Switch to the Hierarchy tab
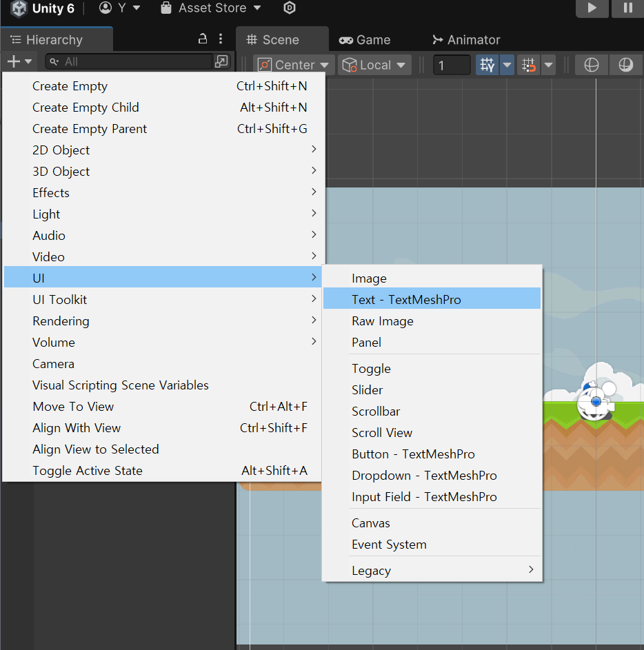 (57, 40)
